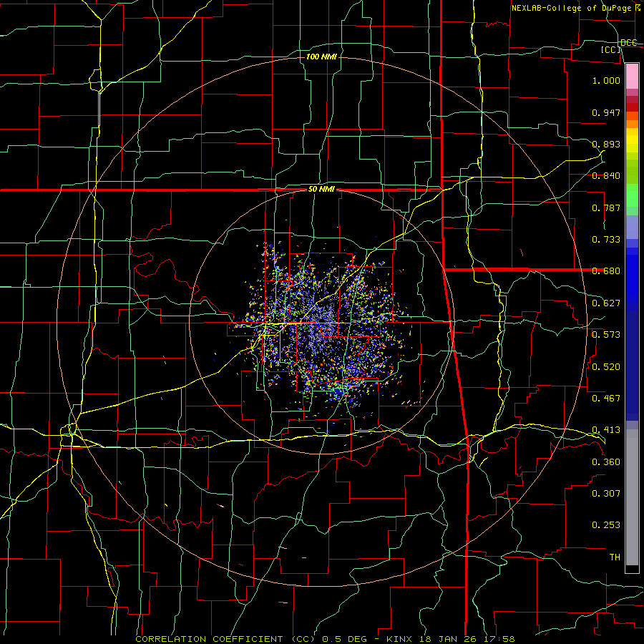Click the 0.520 legend value
The image size is (644, 644).
[x=606, y=367]
